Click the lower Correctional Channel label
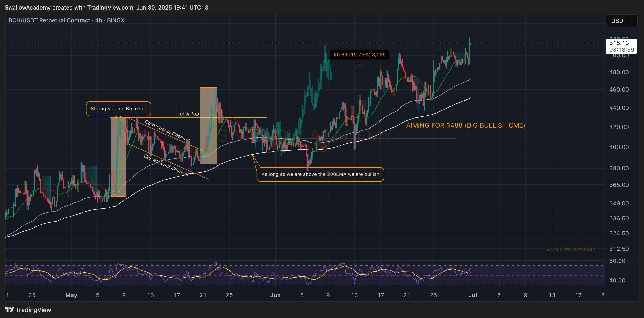This screenshot has width=644, height=318. coord(166,165)
